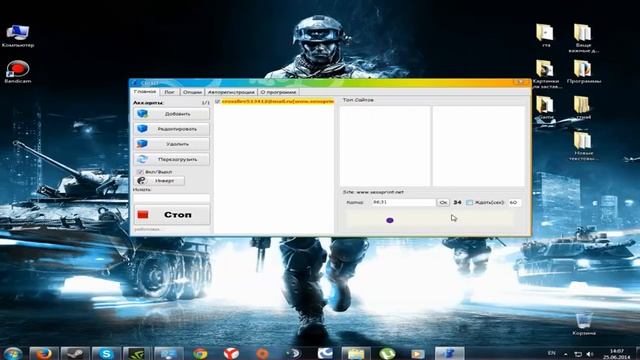The width and height of the screenshot is (640, 360).
Task: Uncheck the mail.ru account row checkbox
Action: point(218,101)
